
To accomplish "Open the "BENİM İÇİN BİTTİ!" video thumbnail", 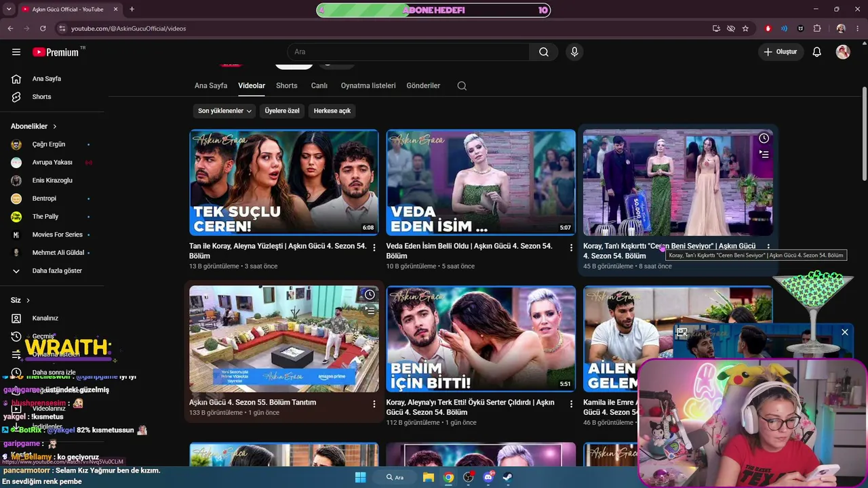I will pos(481,339).
